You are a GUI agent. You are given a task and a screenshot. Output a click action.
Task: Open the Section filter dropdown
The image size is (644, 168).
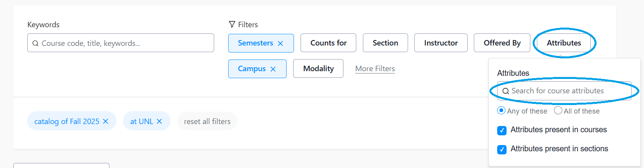[385, 43]
